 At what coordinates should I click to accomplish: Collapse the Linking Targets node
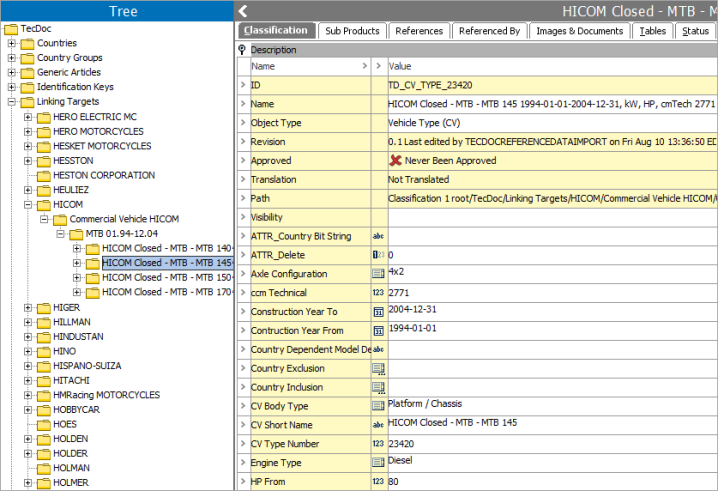12,102
